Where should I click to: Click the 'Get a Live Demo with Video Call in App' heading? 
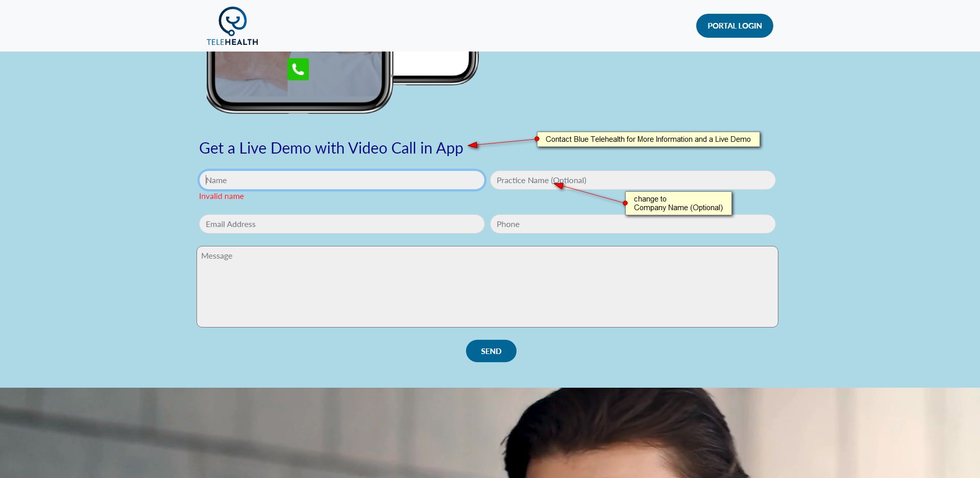[331, 148]
